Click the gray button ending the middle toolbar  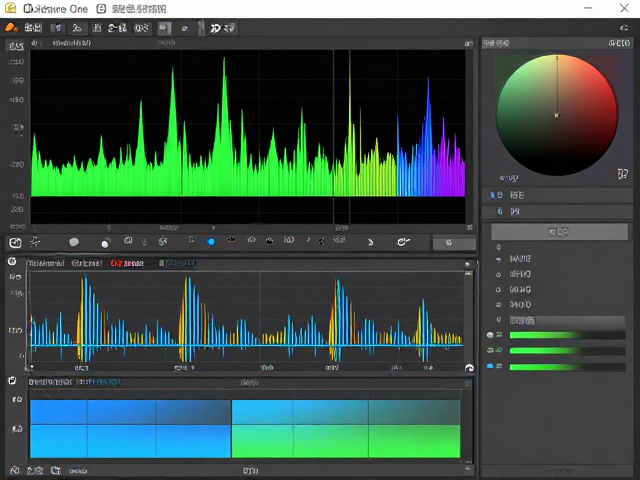(x=454, y=243)
